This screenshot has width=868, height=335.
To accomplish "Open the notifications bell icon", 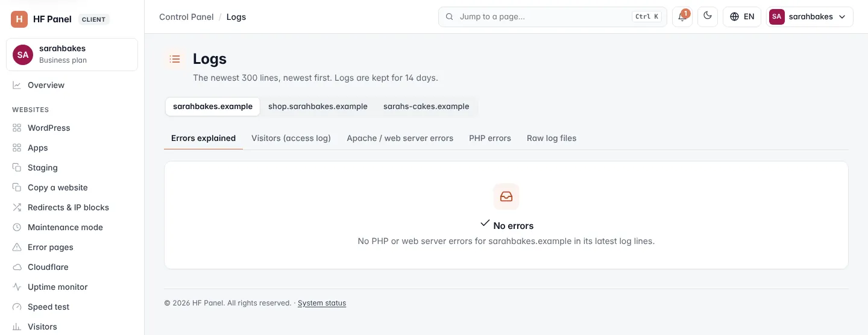I will click(x=682, y=17).
